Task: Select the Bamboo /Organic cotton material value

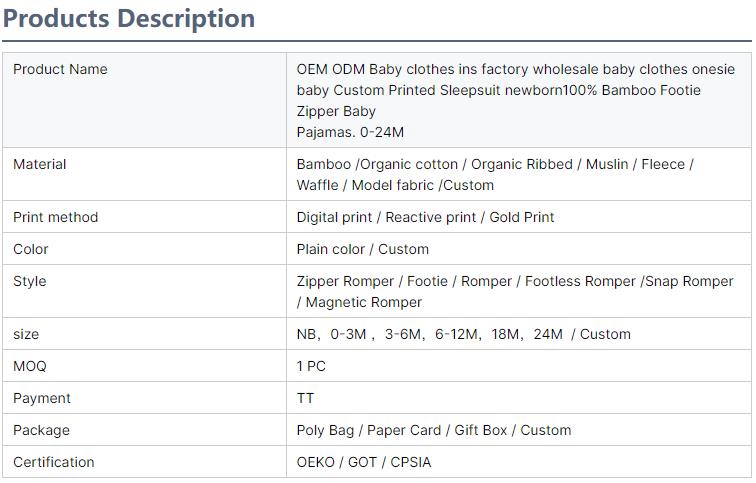Action: point(495,174)
